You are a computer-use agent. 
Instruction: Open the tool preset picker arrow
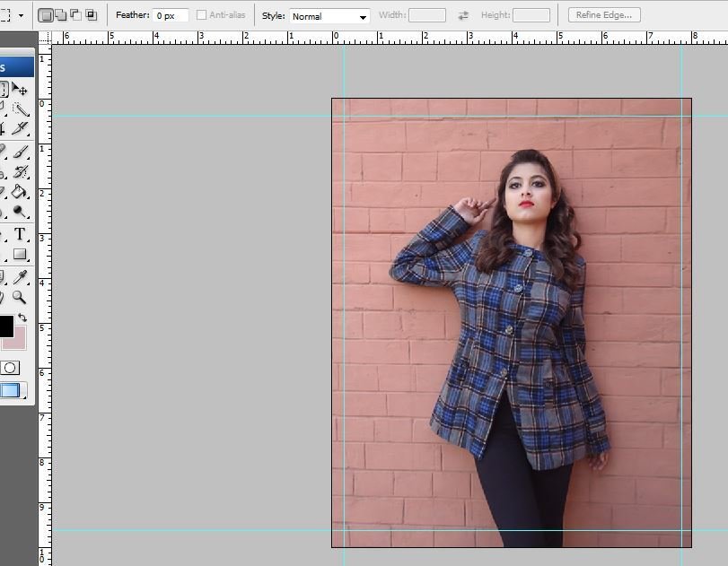(x=21, y=16)
